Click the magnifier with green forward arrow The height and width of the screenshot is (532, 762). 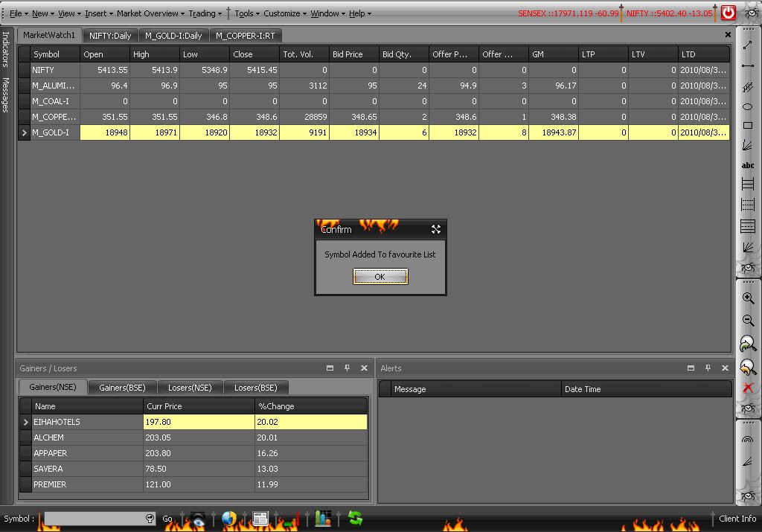747,344
